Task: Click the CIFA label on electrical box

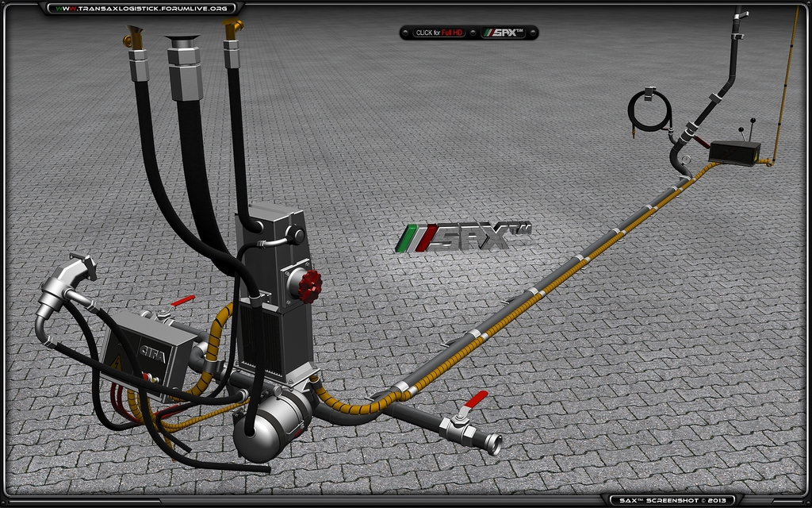Action: click(153, 355)
